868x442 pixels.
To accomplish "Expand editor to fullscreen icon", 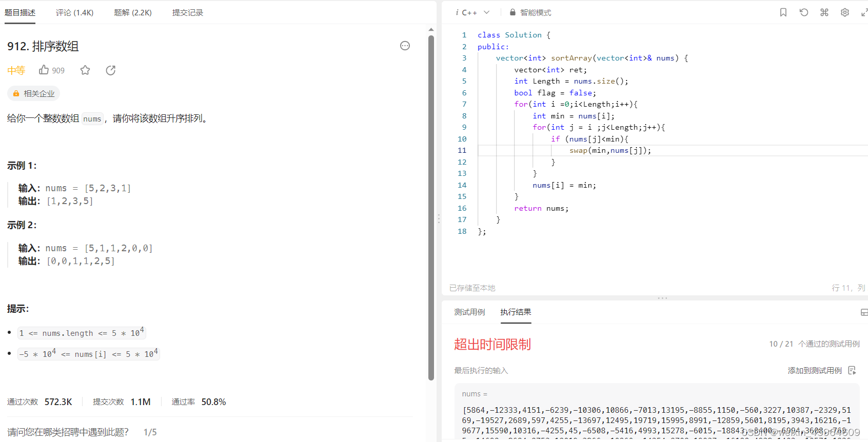I will point(864,12).
